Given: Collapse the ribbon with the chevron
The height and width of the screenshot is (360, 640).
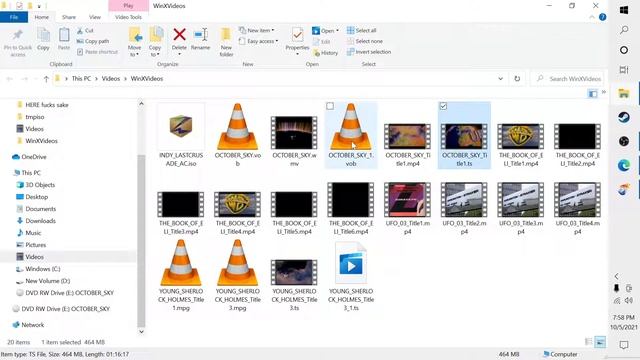Looking at the screenshot, I should [592, 17].
